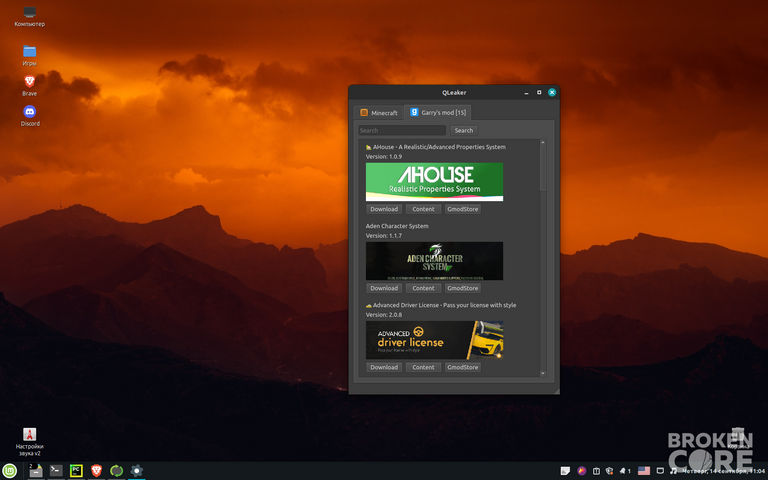Open Content for Advanced Driver License
Image resolution: width=768 pixels, height=480 pixels.
point(423,367)
